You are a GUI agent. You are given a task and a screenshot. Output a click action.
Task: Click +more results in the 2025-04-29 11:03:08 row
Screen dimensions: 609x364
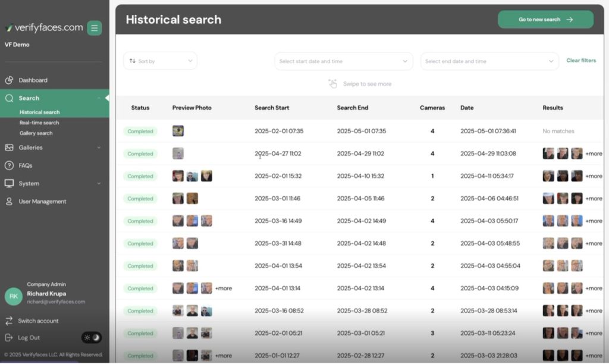click(x=594, y=154)
